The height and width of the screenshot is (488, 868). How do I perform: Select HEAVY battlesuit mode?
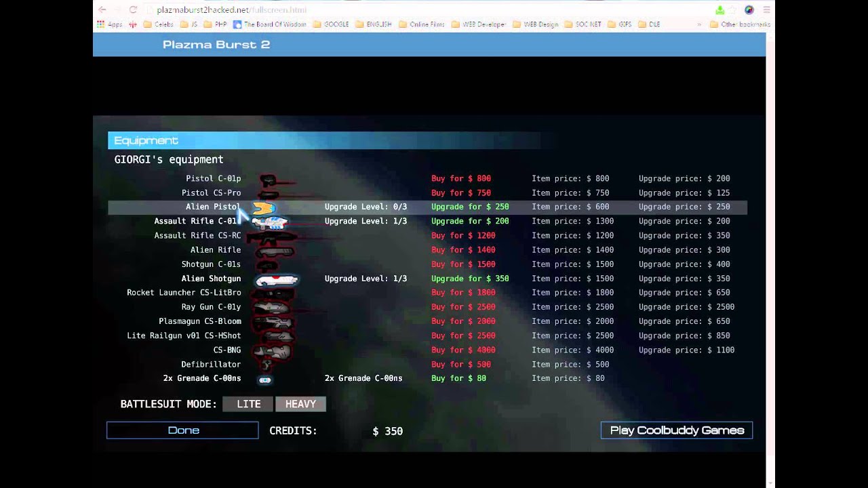pyautogui.click(x=300, y=404)
